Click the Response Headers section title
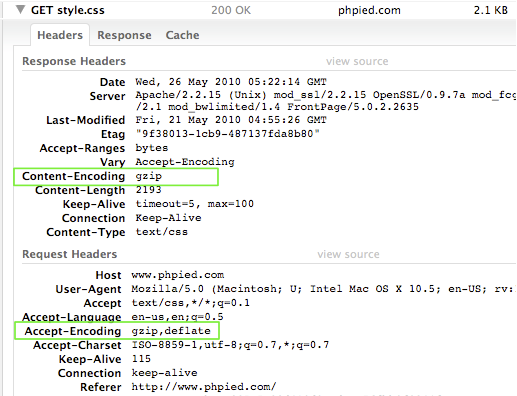This screenshot has width=517, height=396. pyautogui.click(x=74, y=61)
